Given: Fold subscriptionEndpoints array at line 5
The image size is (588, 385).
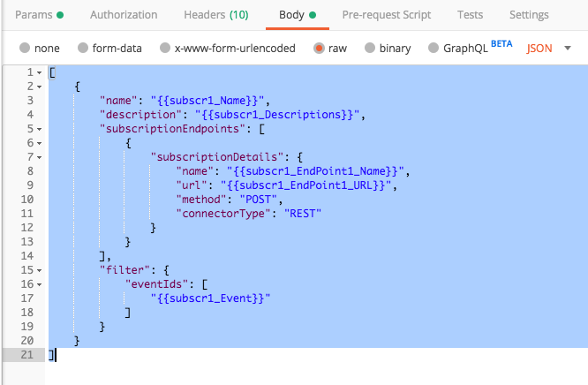Looking at the screenshot, I should pos(40,129).
